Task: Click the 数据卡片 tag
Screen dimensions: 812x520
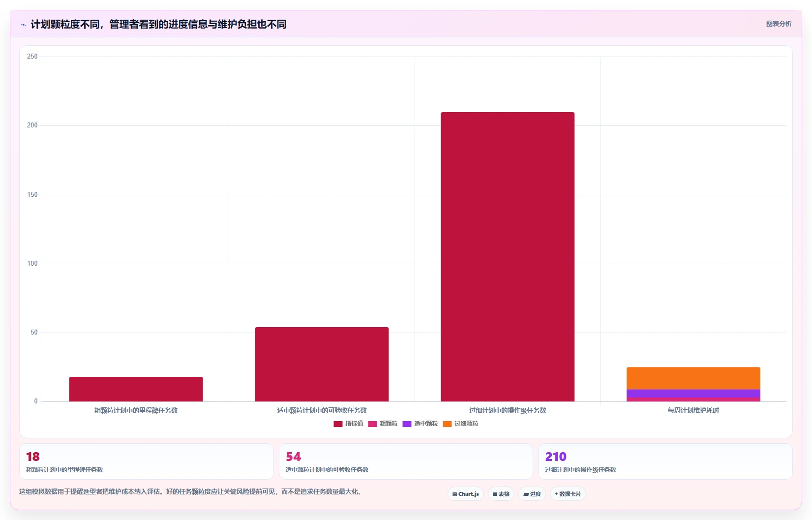Action: 568,494
